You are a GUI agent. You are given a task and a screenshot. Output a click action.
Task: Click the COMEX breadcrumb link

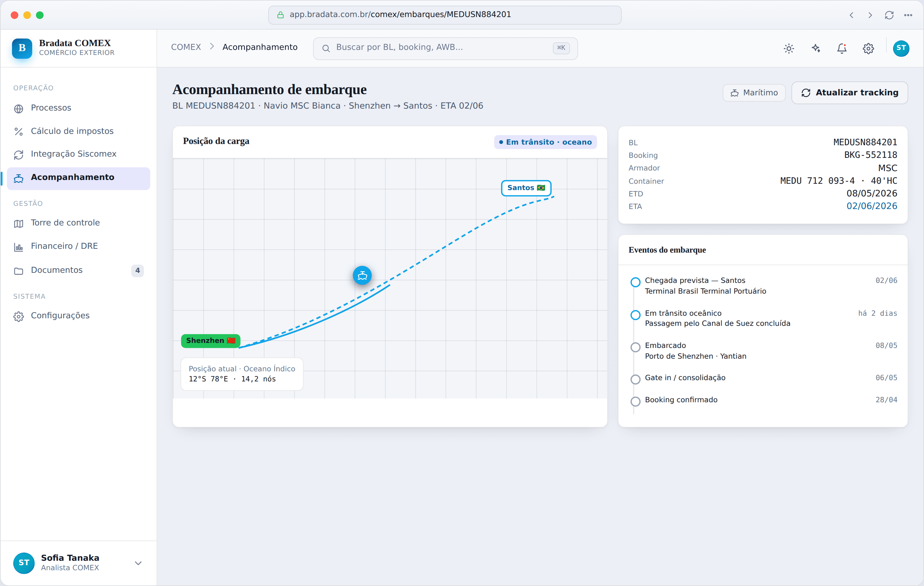(x=186, y=47)
